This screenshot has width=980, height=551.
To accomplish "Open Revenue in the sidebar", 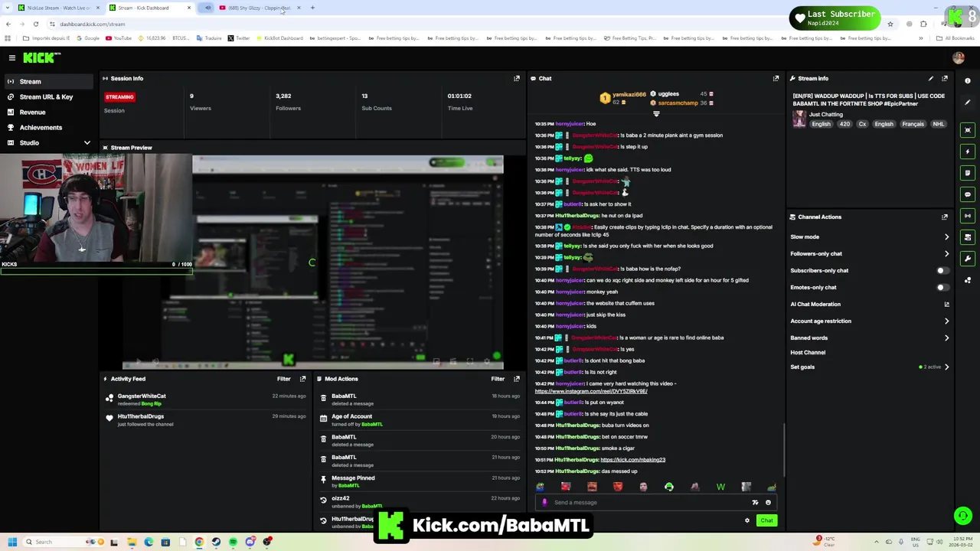I will [x=48, y=112].
